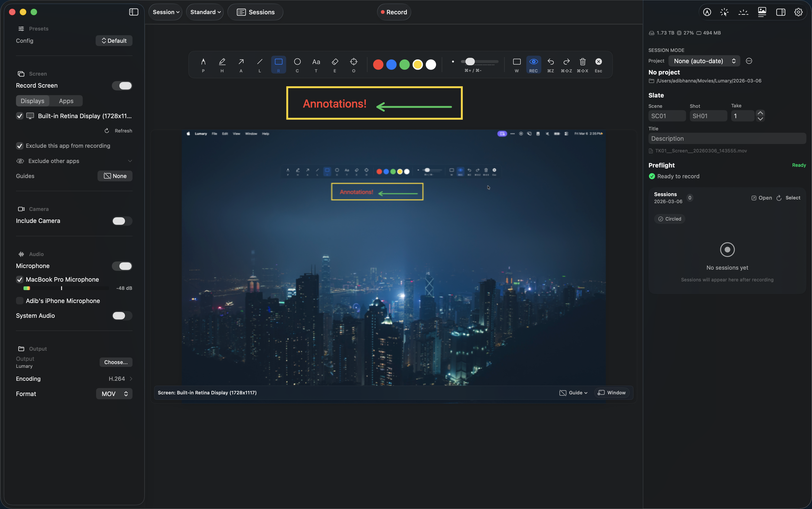Select the green annotation color swatch
The height and width of the screenshot is (509, 812).
coord(405,64)
